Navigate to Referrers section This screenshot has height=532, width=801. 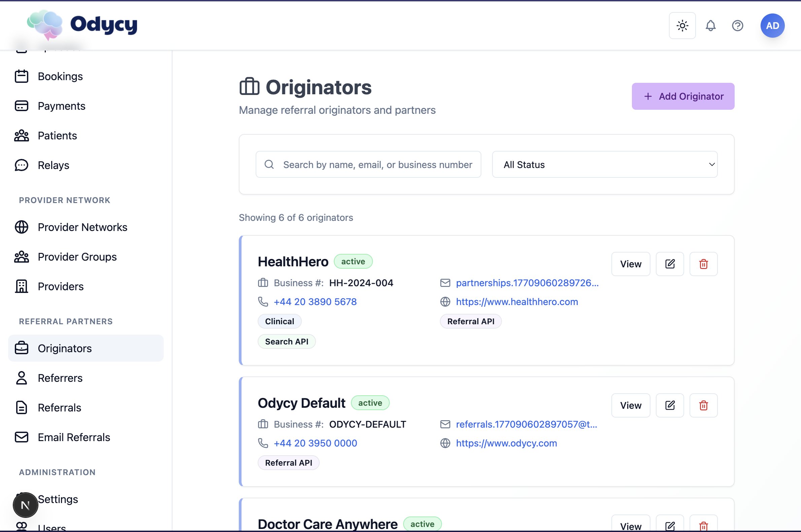tap(60, 378)
